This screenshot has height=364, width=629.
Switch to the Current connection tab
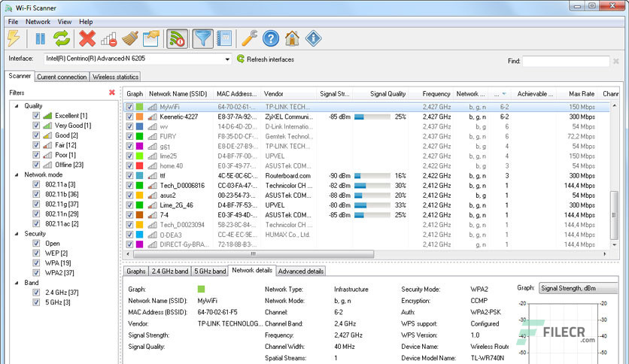click(x=62, y=77)
